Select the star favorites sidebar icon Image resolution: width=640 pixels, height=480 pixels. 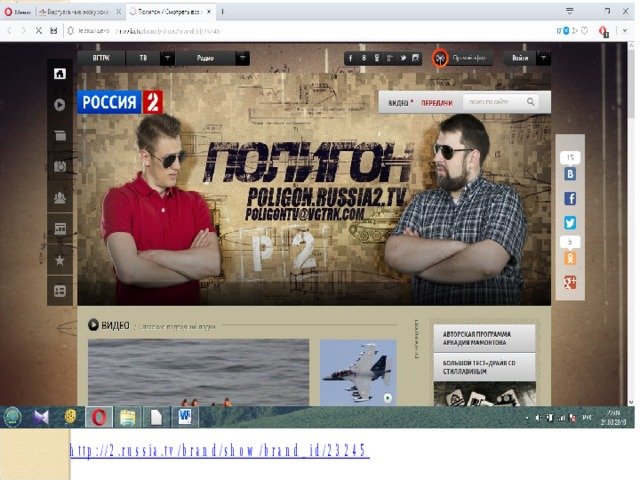60,260
